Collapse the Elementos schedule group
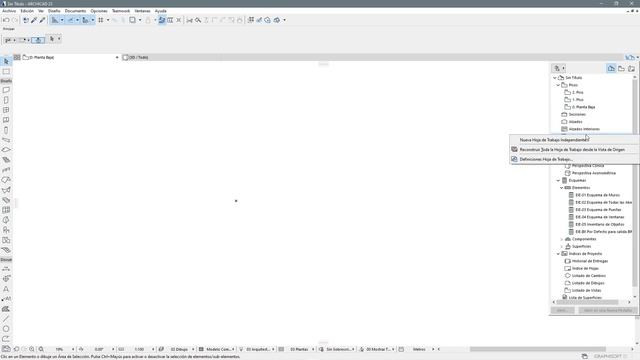The width and height of the screenshot is (640, 360). click(x=561, y=188)
